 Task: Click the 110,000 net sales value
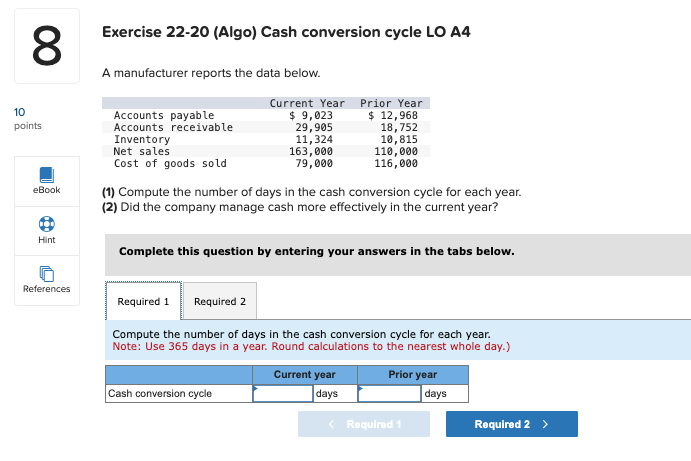[396, 151]
